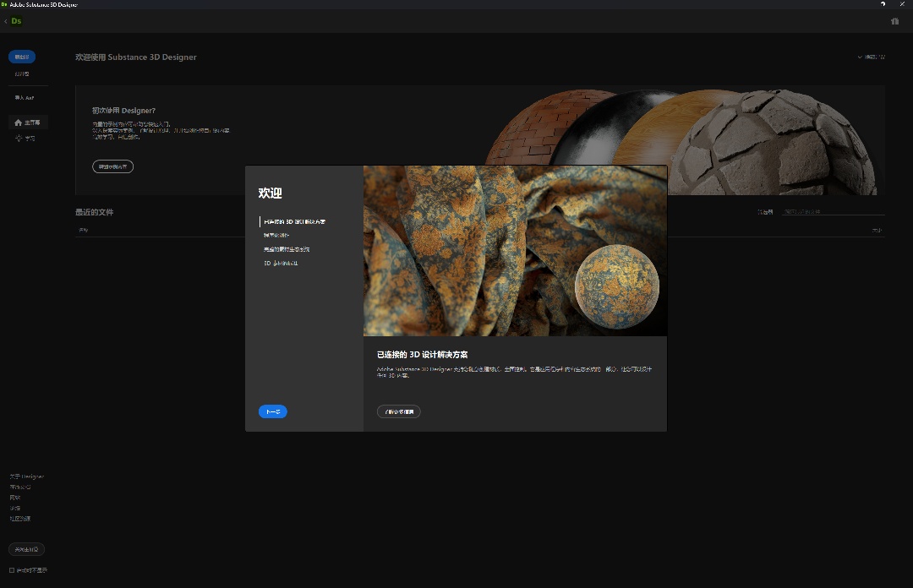This screenshot has height=588, width=913.
Task: Click the fabric material preview image in dialog
Action: coord(516,251)
